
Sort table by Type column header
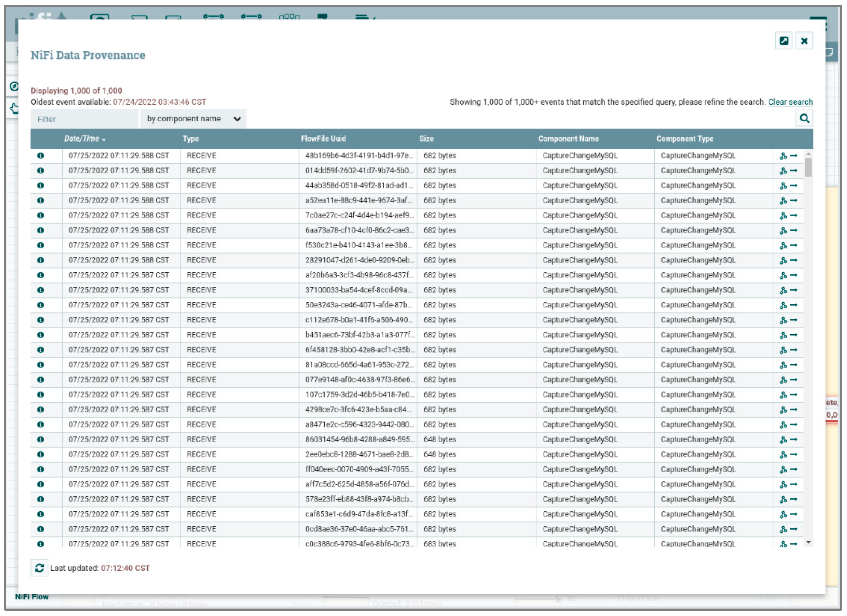click(190, 139)
